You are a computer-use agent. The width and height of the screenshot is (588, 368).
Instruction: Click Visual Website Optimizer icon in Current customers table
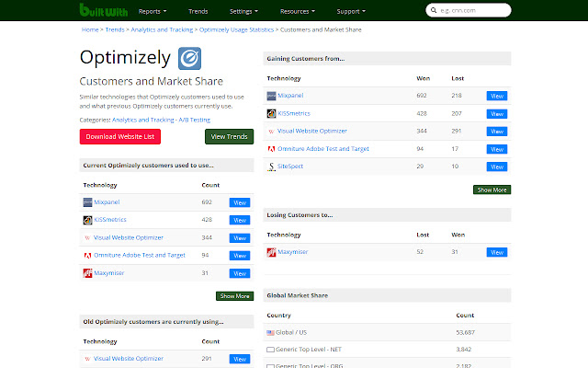click(87, 237)
